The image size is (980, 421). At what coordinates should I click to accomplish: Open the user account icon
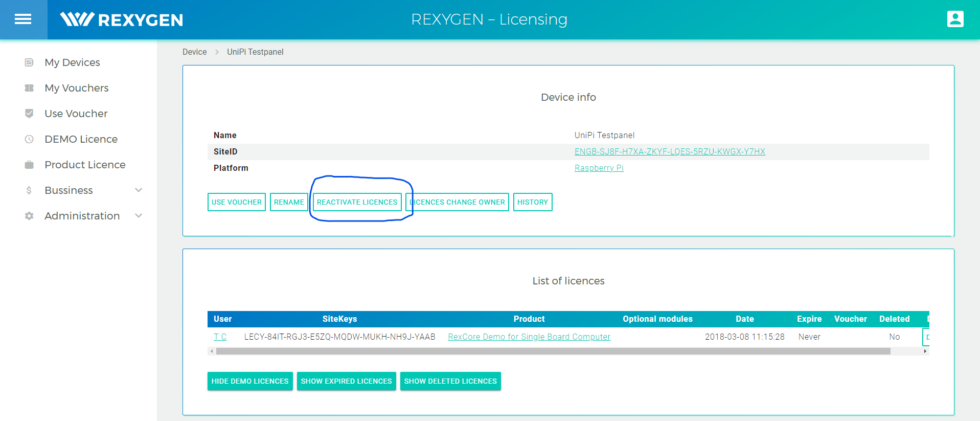(x=955, y=19)
